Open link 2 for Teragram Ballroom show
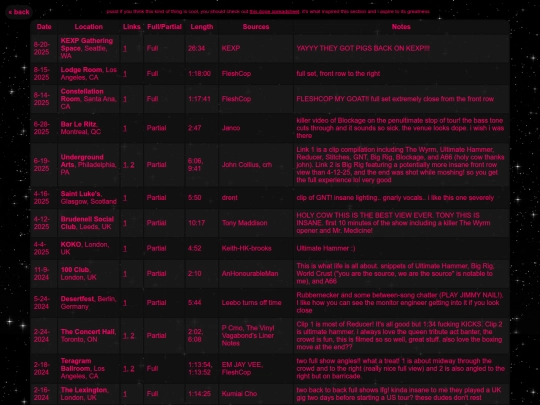Screen dimensions: 540x405 point(132,369)
